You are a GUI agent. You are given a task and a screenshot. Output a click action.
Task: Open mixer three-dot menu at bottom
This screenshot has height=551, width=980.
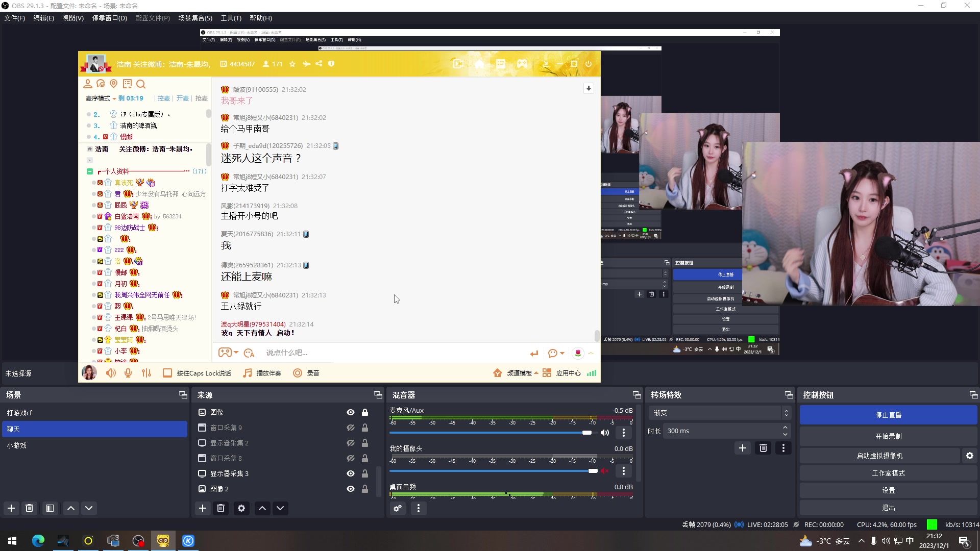point(419,508)
